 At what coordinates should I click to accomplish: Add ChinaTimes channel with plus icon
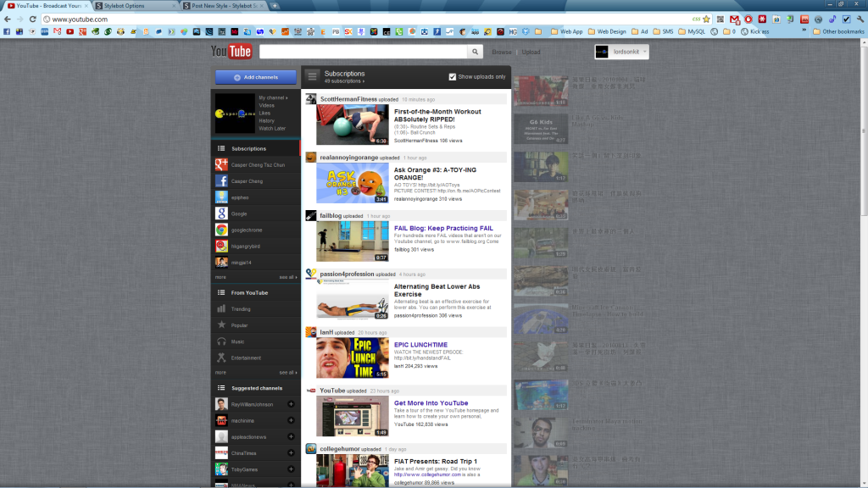[x=291, y=452]
